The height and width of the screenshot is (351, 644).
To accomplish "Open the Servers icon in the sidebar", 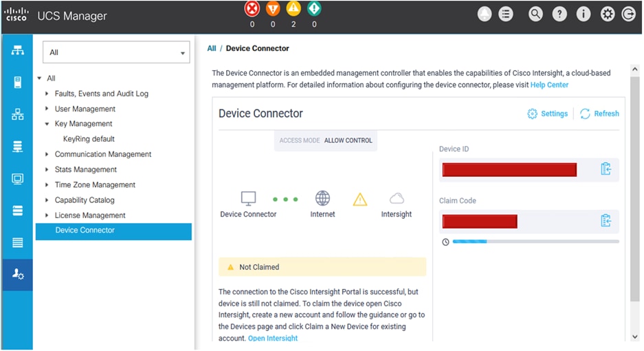I will [x=17, y=83].
